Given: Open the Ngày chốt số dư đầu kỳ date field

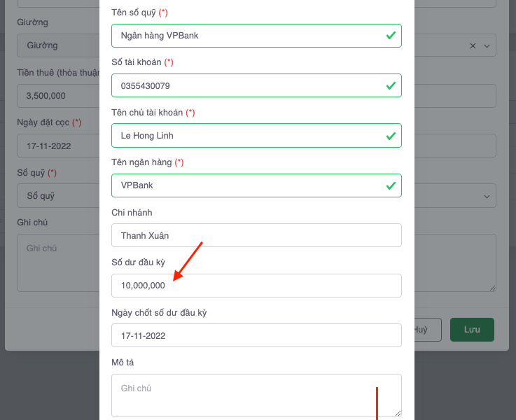Looking at the screenshot, I should click(x=256, y=335).
